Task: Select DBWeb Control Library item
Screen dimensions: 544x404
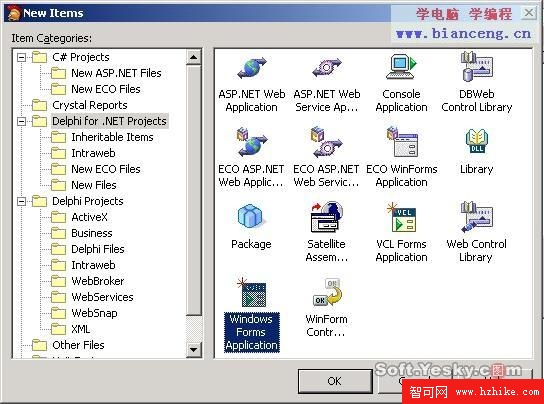Action: [x=476, y=67]
